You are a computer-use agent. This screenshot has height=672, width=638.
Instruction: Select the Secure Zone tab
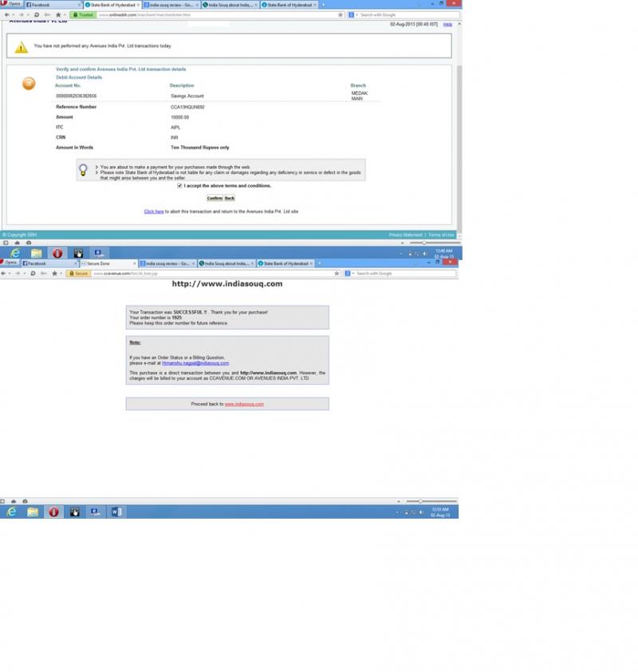[108, 263]
